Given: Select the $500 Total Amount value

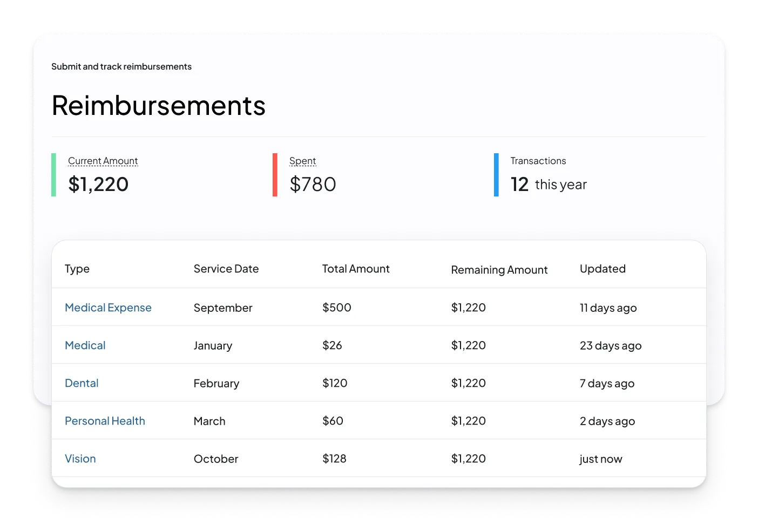Looking at the screenshot, I should click(x=336, y=308).
